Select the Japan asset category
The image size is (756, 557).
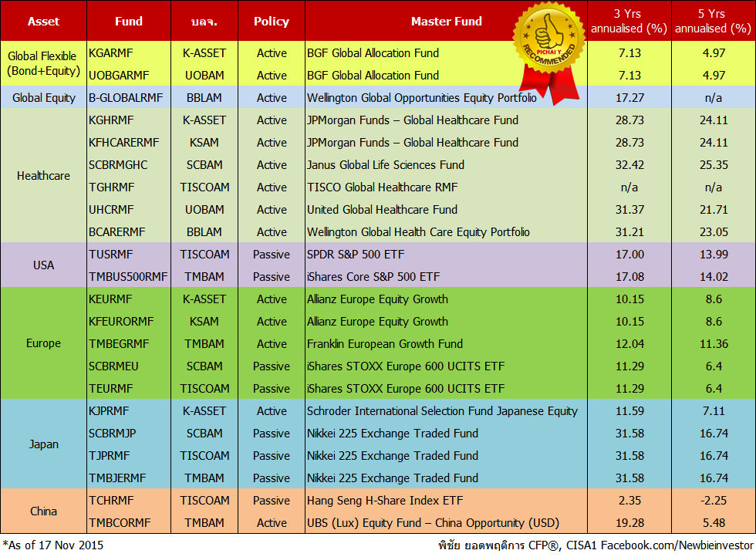43,444
